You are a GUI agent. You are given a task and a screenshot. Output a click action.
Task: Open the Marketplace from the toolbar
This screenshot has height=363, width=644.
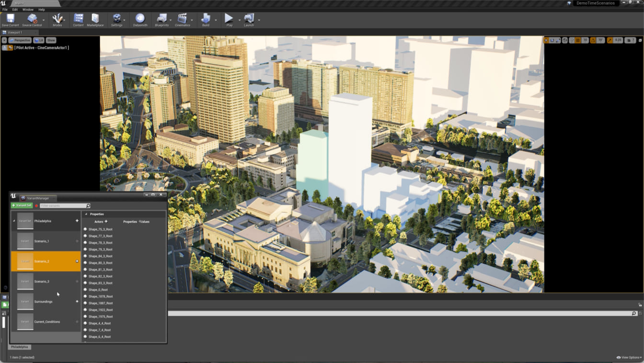click(95, 20)
